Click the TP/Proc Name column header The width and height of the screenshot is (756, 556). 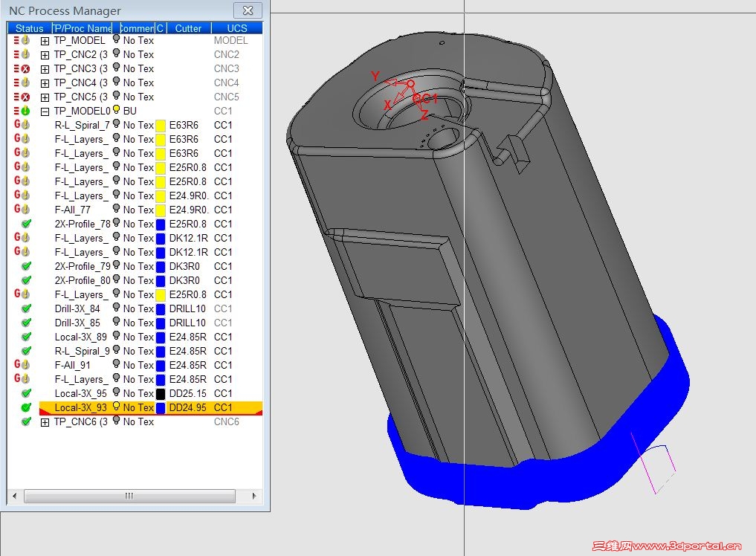coord(82,28)
